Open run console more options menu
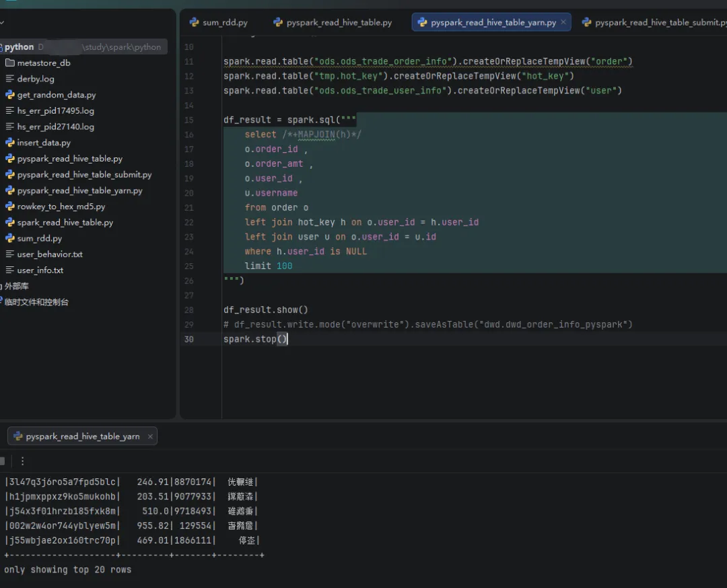 tap(22, 461)
